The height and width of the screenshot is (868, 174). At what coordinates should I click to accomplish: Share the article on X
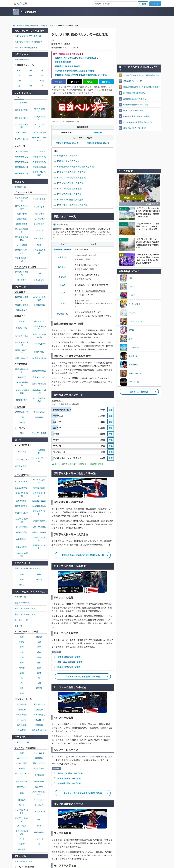pyautogui.click(x=75, y=82)
